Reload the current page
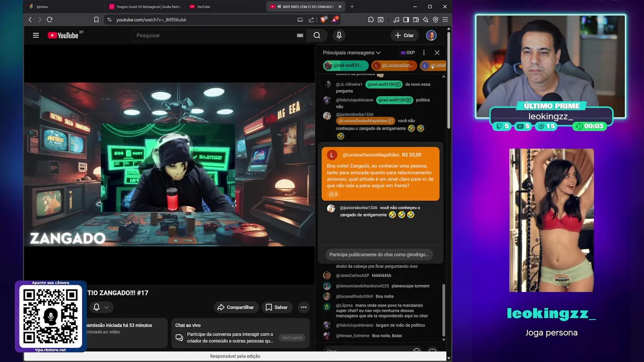The height and width of the screenshot is (362, 644). coord(49,20)
